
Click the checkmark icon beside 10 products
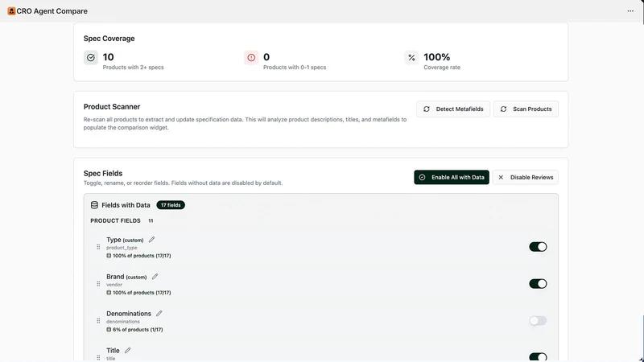tap(91, 57)
